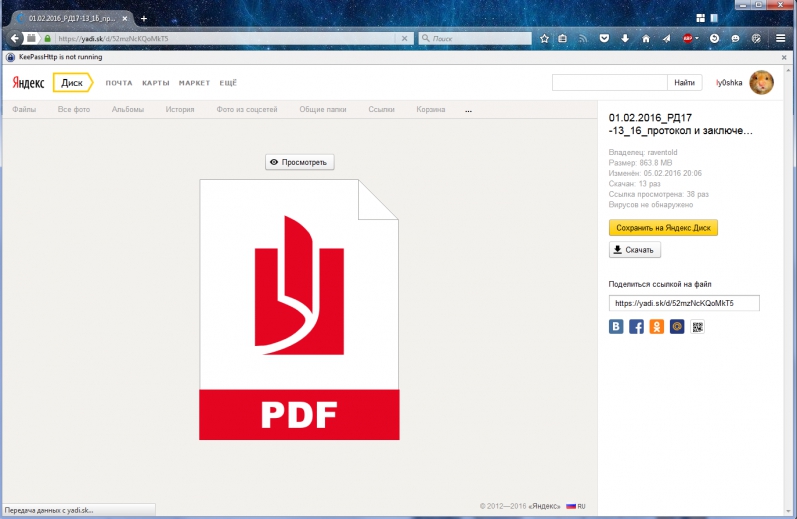Open the Файлы tab
The height and width of the screenshot is (519, 797).
point(24,109)
